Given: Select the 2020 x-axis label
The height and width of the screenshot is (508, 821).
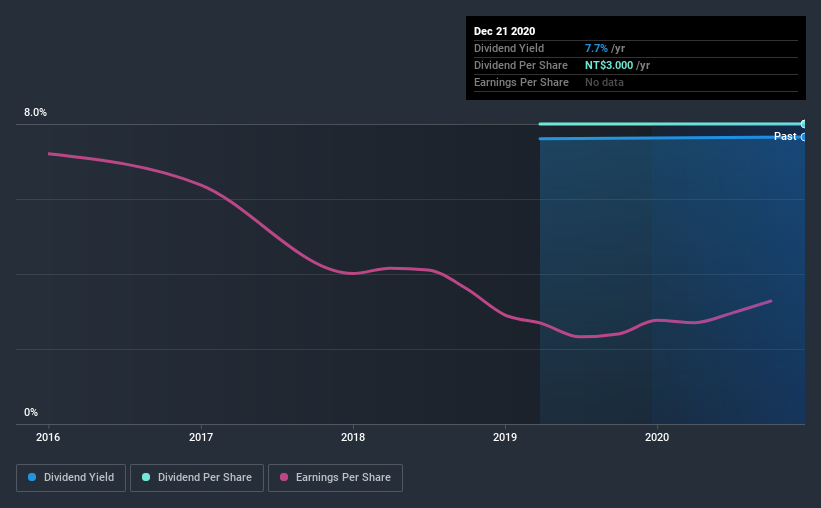Looking at the screenshot, I should tap(657, 437).
